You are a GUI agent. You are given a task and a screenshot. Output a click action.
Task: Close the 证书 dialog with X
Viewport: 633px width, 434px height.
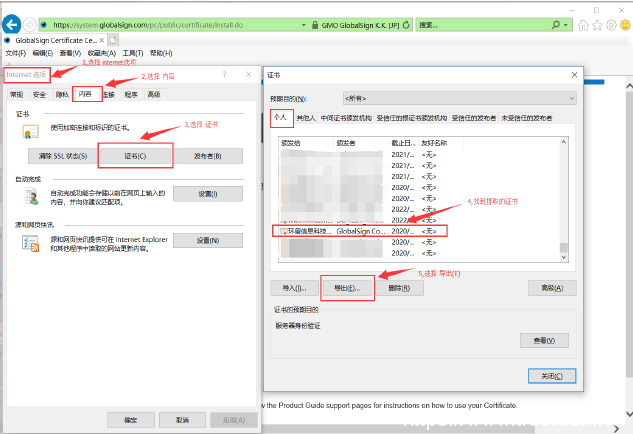click(x=574, y=75)
